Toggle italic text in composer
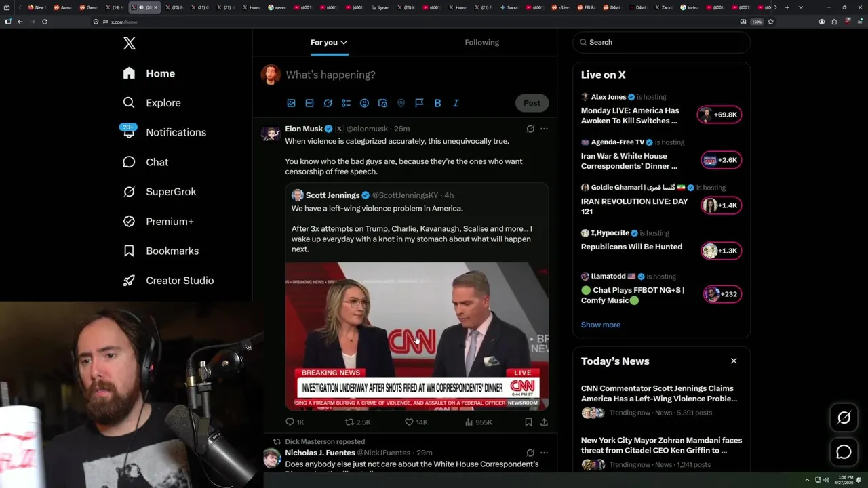 tap(456, 103)
